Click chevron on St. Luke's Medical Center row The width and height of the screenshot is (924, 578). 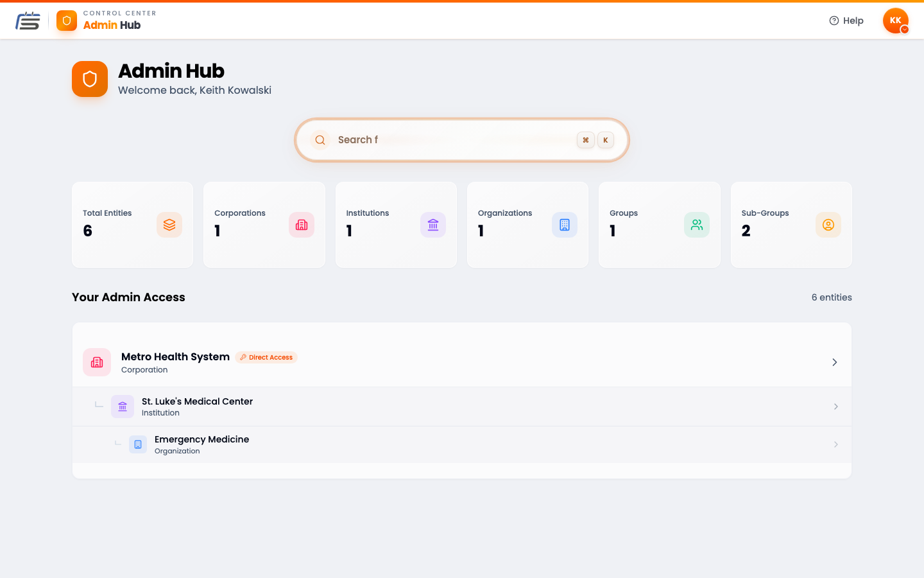pos(836,407)
